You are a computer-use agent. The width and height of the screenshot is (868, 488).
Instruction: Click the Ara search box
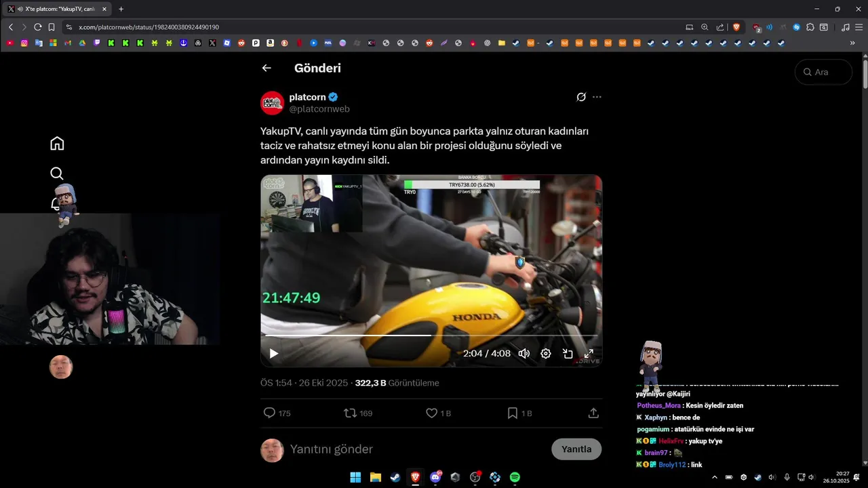(x=824, y=72)
